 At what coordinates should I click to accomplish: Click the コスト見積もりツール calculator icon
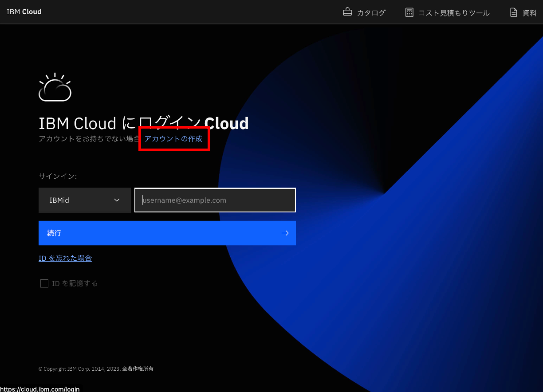click(x=409, y=12)
